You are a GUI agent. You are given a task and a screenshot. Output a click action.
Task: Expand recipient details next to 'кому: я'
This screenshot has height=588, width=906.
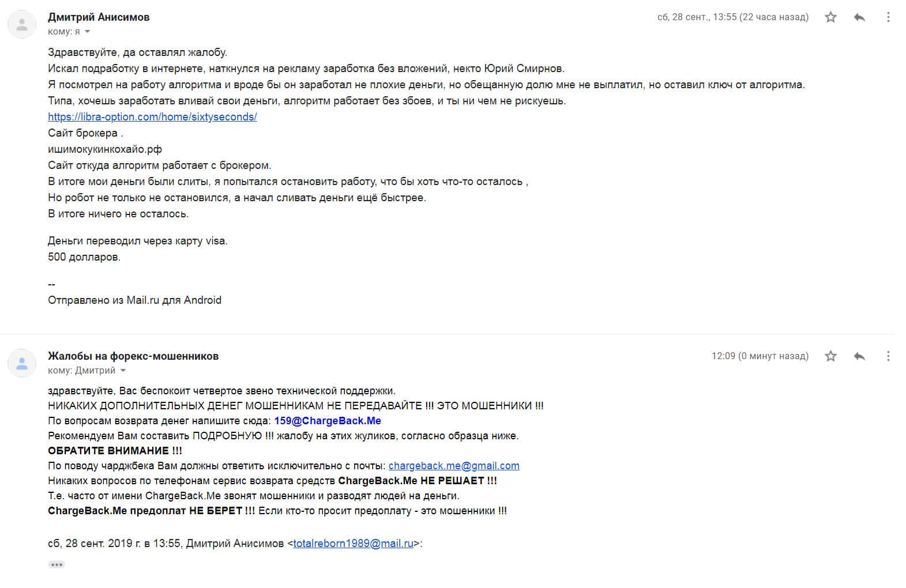(88, 32)
